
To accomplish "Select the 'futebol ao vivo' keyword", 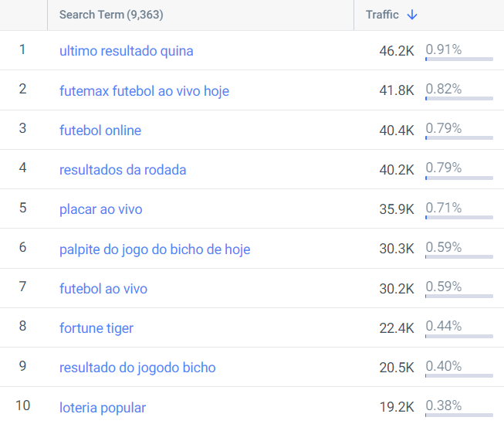I will 103,289.
